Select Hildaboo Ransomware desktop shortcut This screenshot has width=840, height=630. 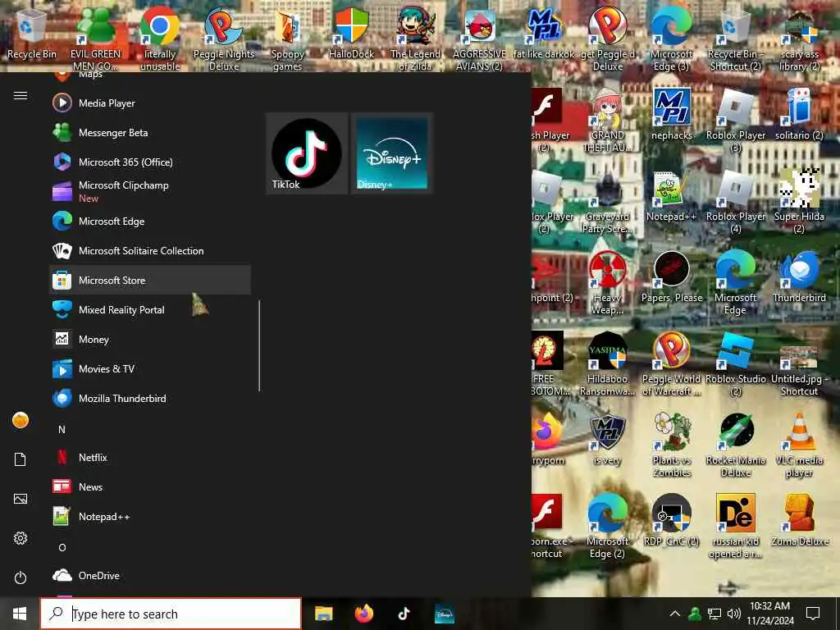pos(608,363)
